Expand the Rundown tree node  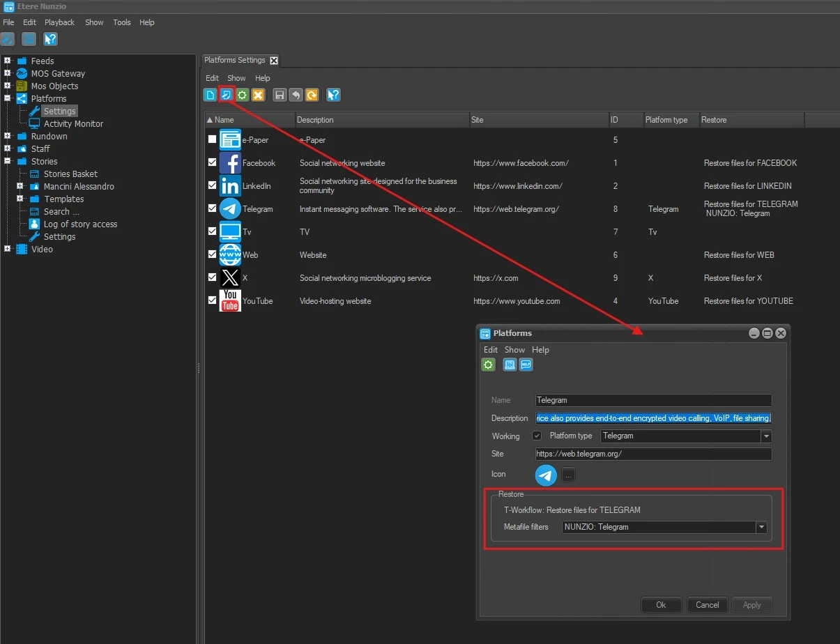(x=8, y=136)
